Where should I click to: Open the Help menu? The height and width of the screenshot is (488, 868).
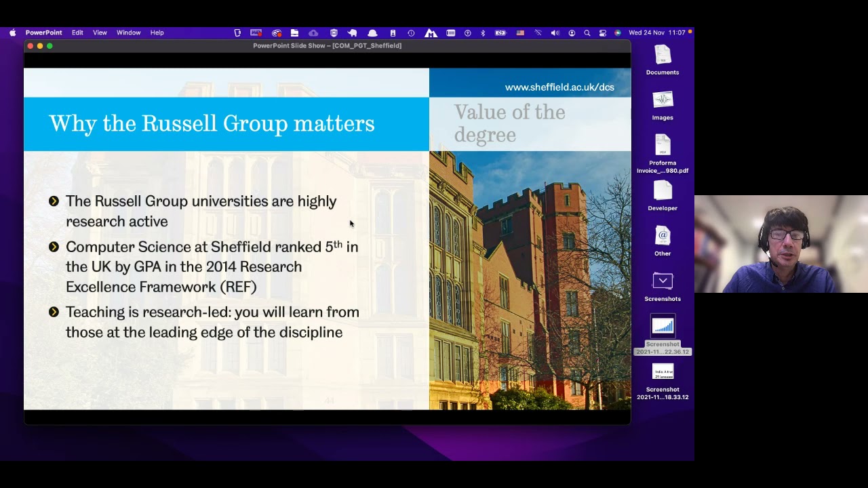pyautogui.click(x=157, y=33)
